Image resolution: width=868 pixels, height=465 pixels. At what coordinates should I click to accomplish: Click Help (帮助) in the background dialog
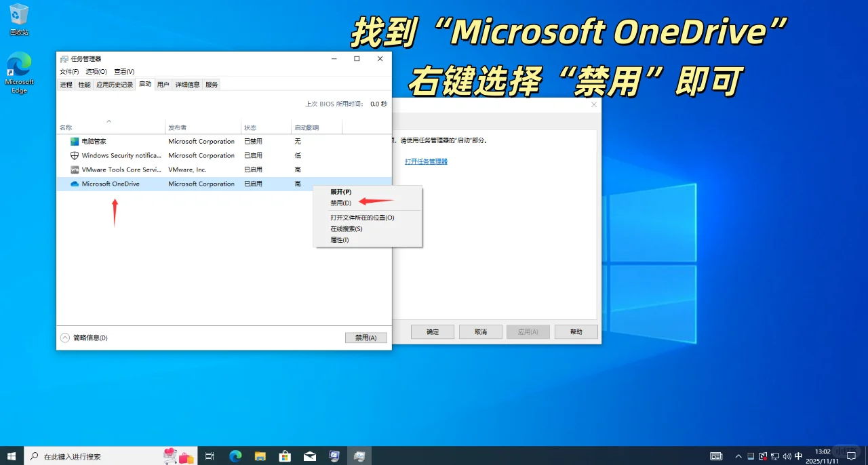pyautogui.click(x=576, y=331)
